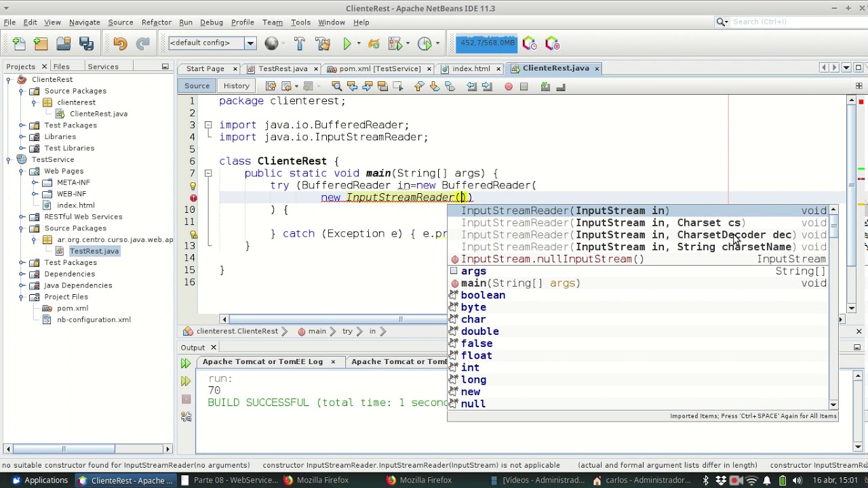Open the Apache Tomcat or TomEE Log tab
Viewport: 868px width, 488px height.
[x=262, y=362]
